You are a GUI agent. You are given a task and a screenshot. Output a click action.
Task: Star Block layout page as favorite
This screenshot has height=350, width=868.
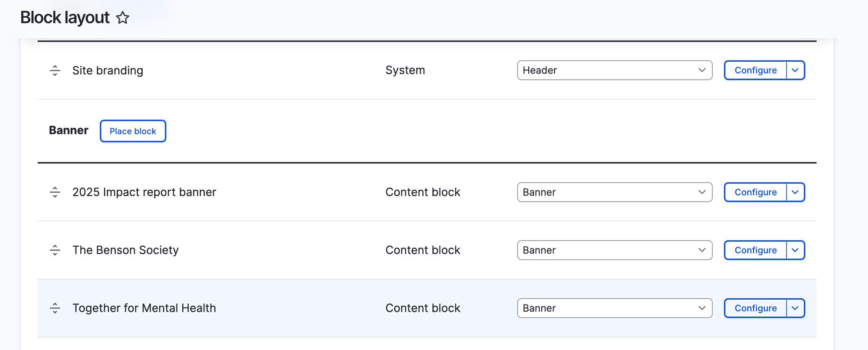123,18
